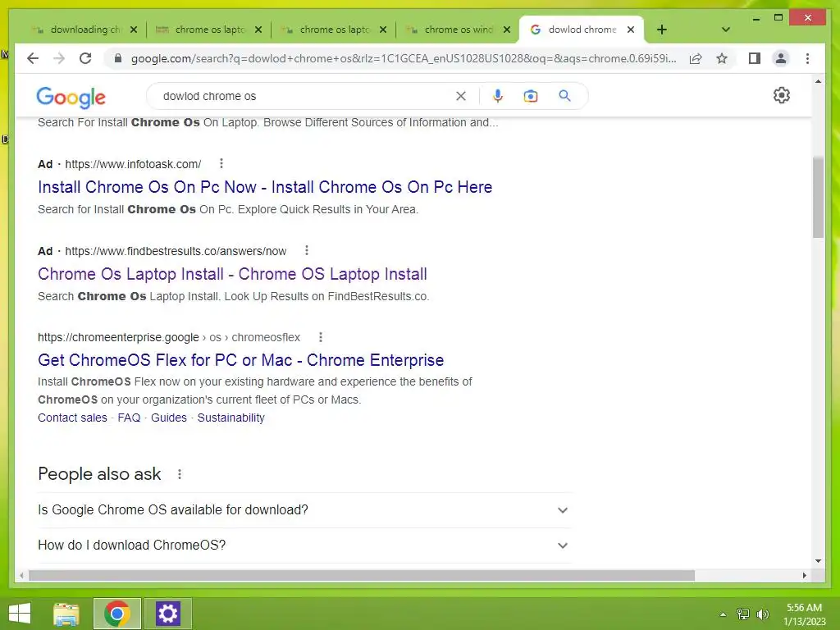Search by image with the camera icon

click(531, 96)
